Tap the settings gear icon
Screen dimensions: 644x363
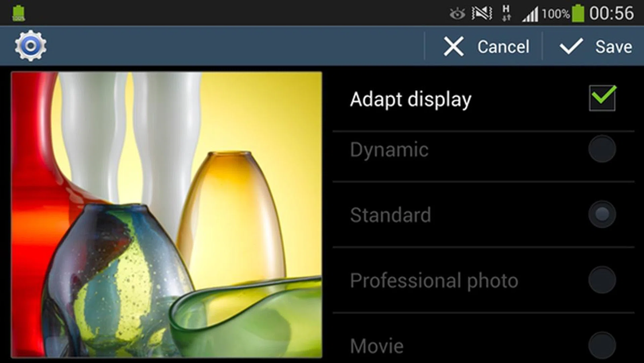click(x=31, y=46)
